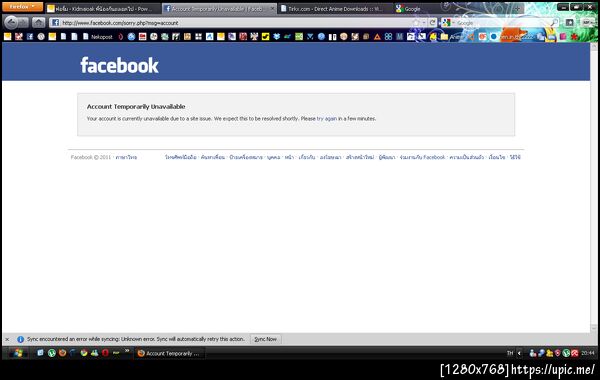The image size is (600, 380).
Task: Click the system clock showing 20:44
Action: 588,353
